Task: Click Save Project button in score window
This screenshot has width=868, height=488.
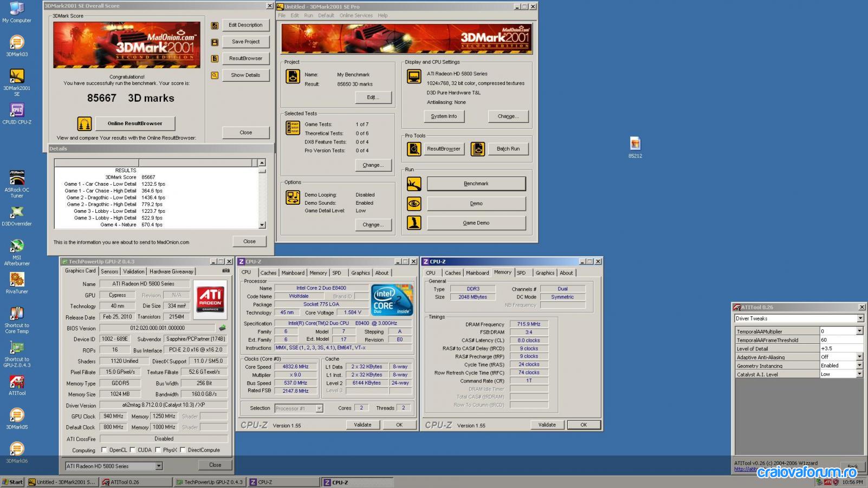Action: [x=245, y=42]
